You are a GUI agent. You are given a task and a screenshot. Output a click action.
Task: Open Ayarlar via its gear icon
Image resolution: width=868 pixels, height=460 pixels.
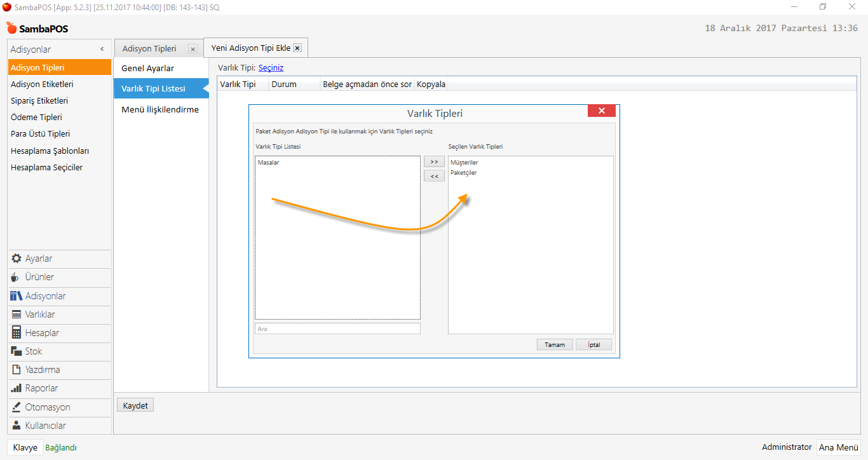point(17,259)
